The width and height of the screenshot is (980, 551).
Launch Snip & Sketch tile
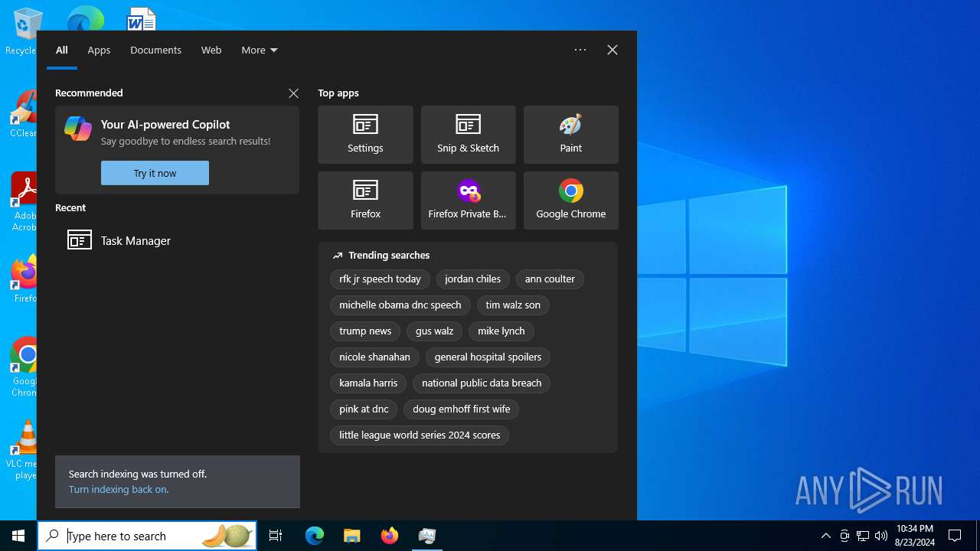tap(468, 135)
